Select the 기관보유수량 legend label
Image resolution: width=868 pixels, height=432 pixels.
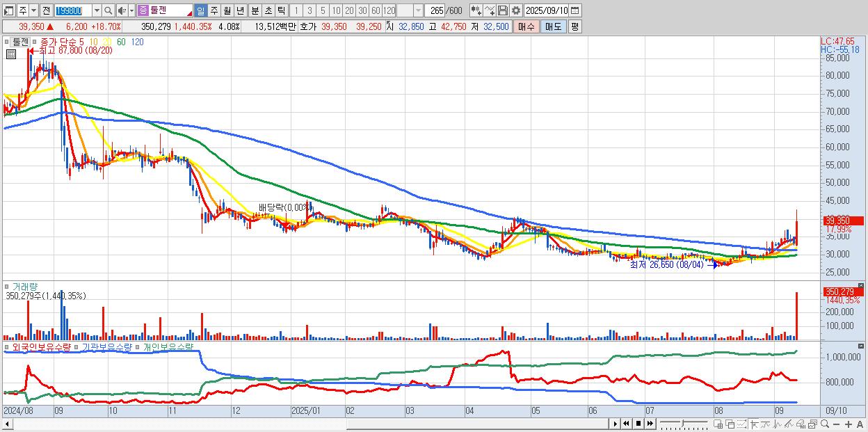[106, 346]
